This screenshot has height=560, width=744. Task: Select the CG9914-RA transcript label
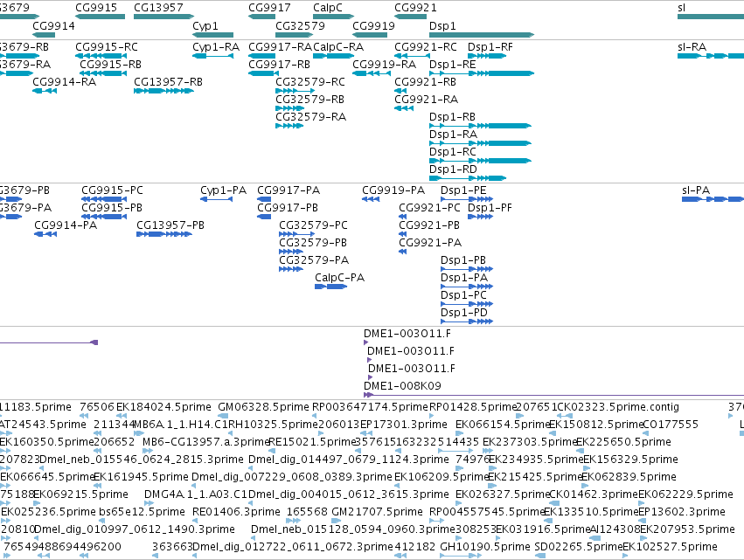(x=64, y=82)
